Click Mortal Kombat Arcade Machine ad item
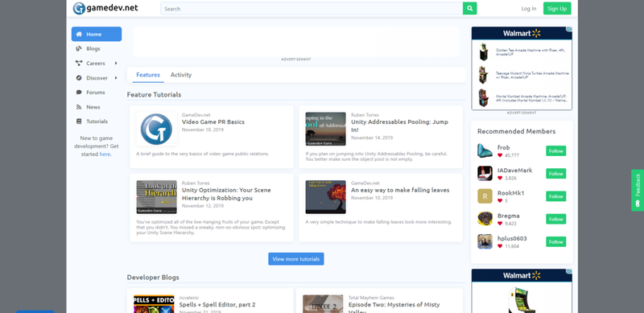Image resolution: width=644 pixels, height=313 pixels. (x=522, y=97)
